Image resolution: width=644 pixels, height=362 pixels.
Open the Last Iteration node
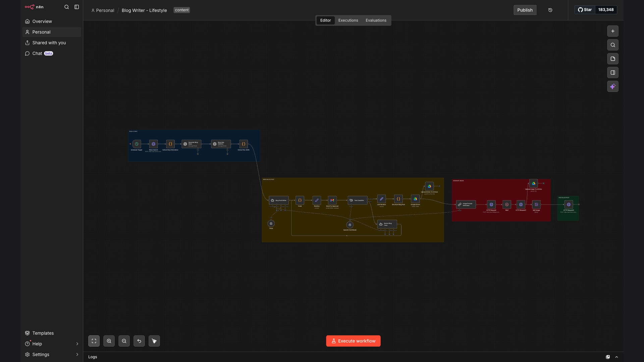pos(381,199)
